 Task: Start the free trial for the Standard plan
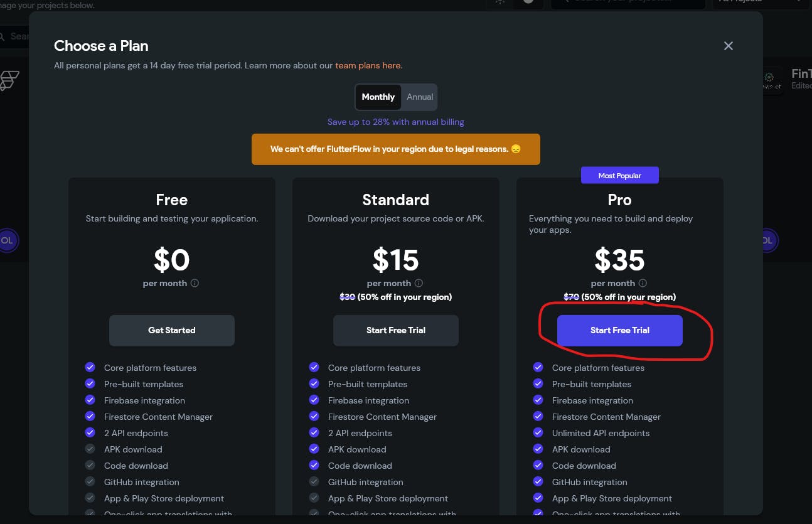coord(396,330)
